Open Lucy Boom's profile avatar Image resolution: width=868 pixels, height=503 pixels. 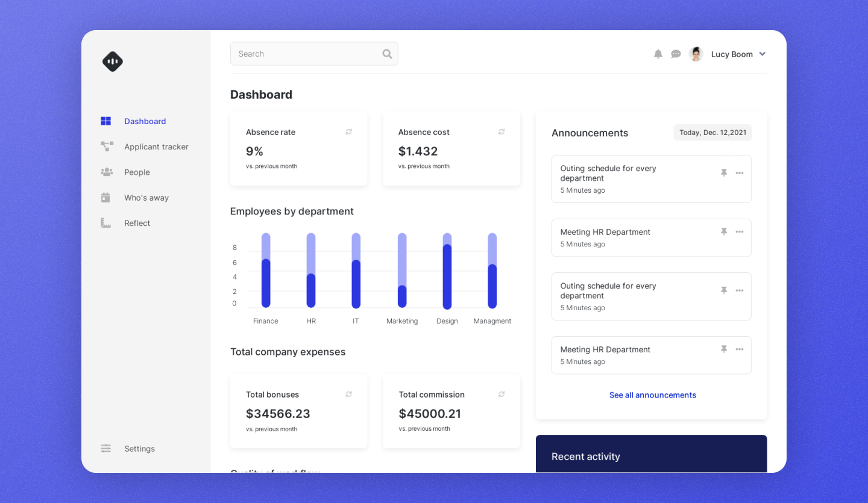pyautogui.click(x=696, y=54)
